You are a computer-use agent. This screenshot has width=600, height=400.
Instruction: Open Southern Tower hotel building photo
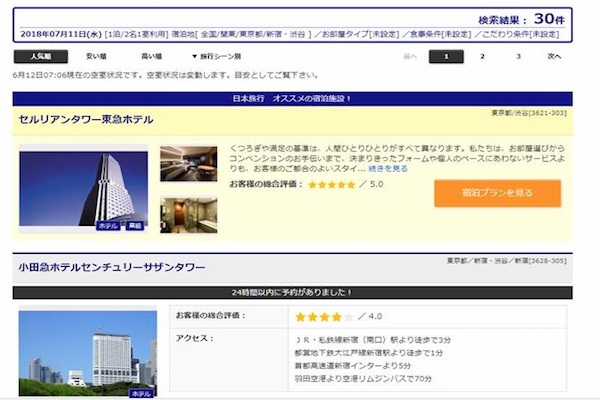coord(88,353)
